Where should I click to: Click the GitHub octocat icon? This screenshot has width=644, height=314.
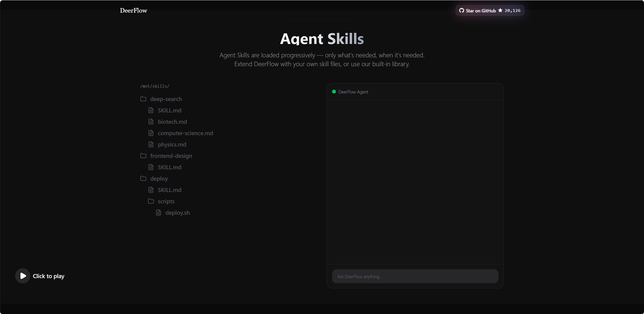tap(461, 11)
